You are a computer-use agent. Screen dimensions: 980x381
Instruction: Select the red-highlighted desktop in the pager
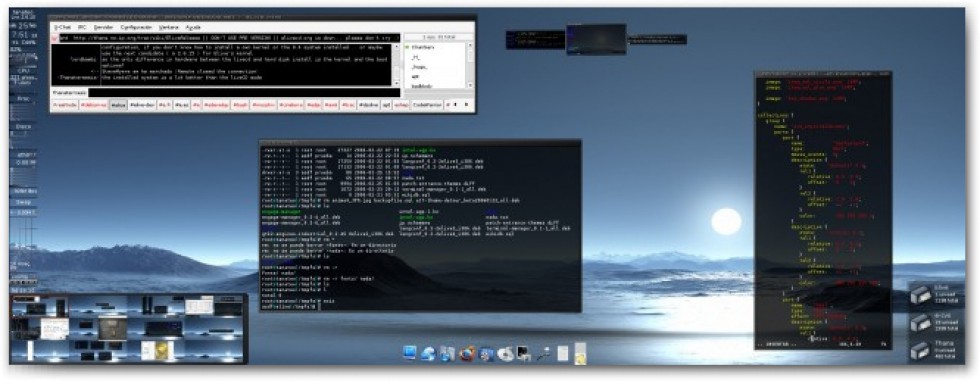41,306
